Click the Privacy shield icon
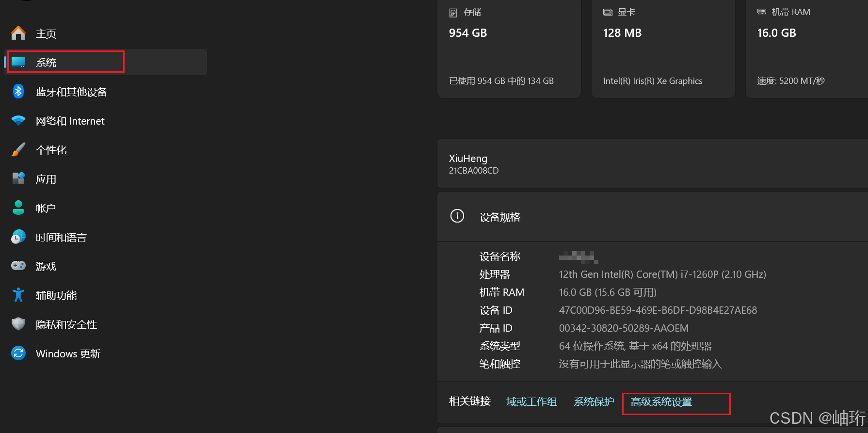 click(18, 324)
